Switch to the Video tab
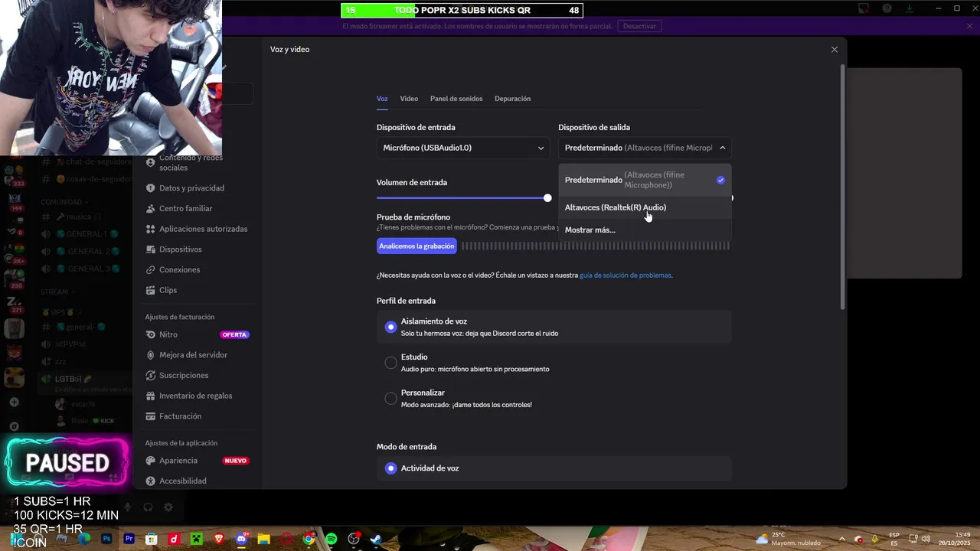Image resolution: width=980 pixels, height=551 pixels. (x=409, y=99)
